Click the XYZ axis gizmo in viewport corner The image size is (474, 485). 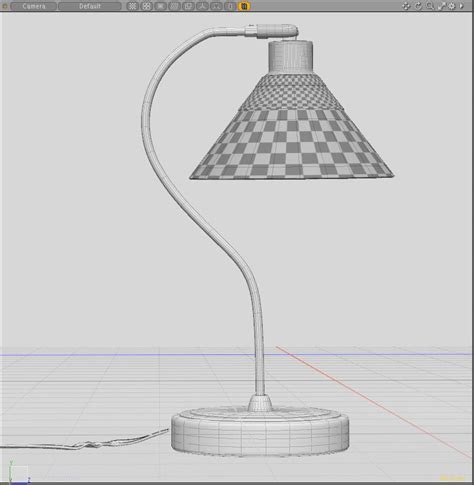(19, 472)
